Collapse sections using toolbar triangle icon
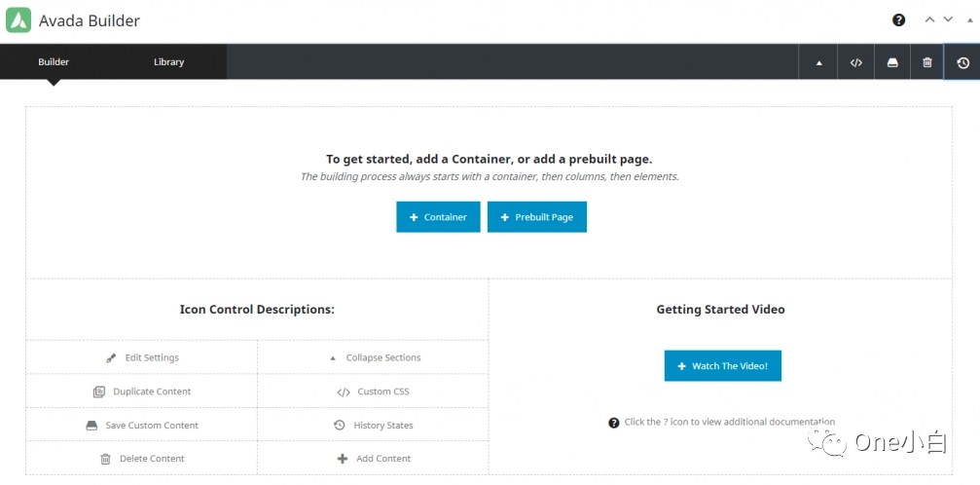This screenshot has width=980, height=485. point(818,62)
